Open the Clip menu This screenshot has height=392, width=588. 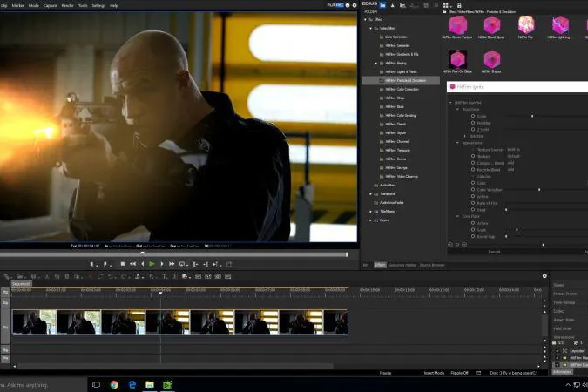3,5
